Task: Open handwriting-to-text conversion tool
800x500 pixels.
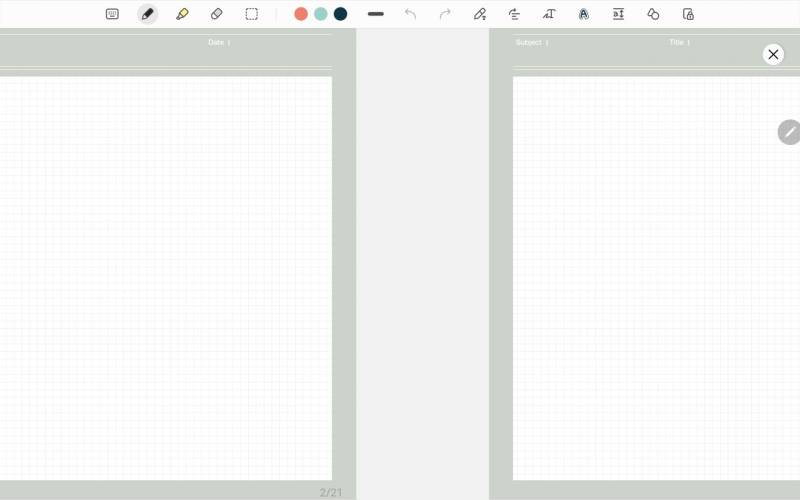Action: (549, 14)
